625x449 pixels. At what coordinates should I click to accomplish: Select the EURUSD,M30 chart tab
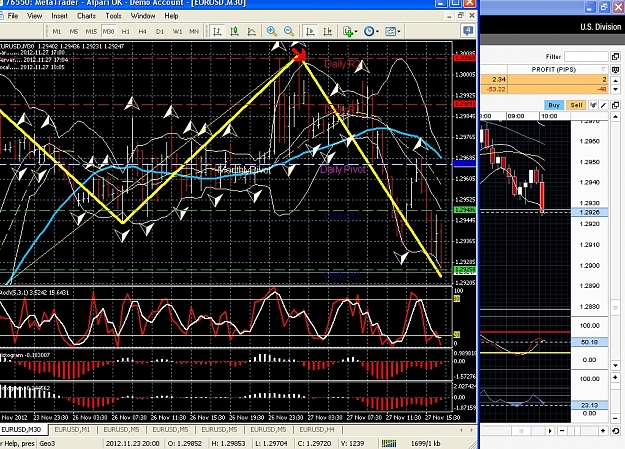click(x=23, y=429)
